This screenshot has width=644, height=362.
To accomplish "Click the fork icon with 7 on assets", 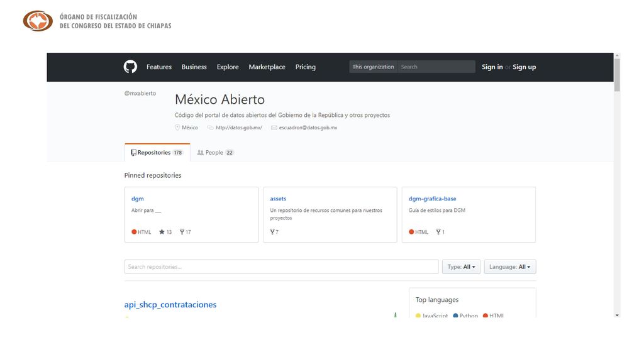I will click(272, 231).
